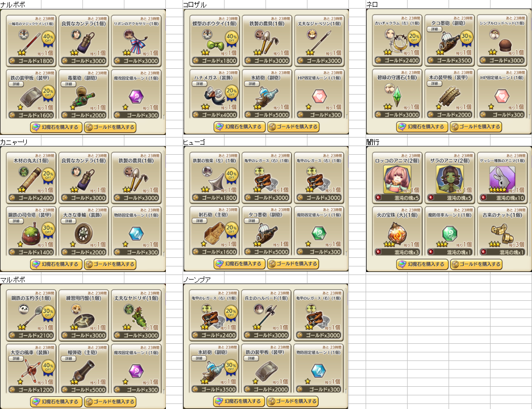Select the 大きな車輪 wheel icon
Image resolution: width=532 pixels, height=409 pixels.
(x=83, y=234)
